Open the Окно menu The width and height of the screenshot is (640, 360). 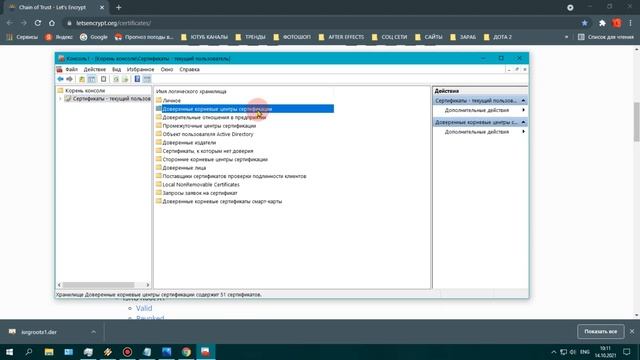pyautogui.click(x=167, y=70)
